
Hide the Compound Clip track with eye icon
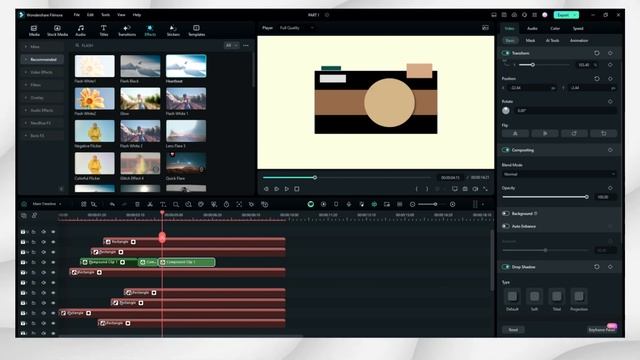(53, 262)
